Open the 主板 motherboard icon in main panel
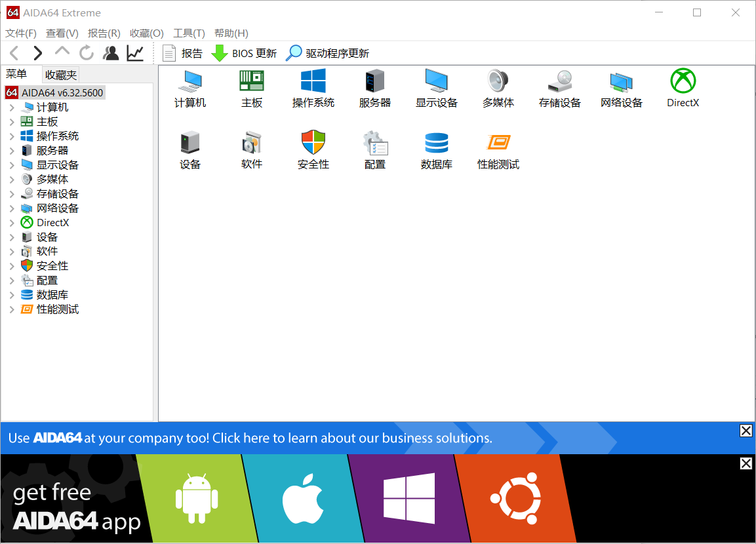Image resolution: width=756 pixels, height=544 pixels. click(252, 88)
